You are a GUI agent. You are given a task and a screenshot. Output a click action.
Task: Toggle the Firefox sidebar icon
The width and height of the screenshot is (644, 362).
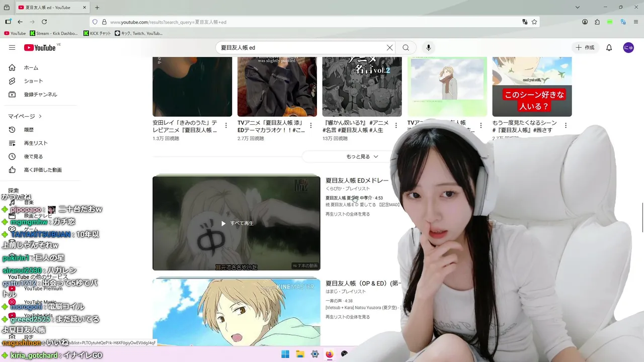point(8,22)
